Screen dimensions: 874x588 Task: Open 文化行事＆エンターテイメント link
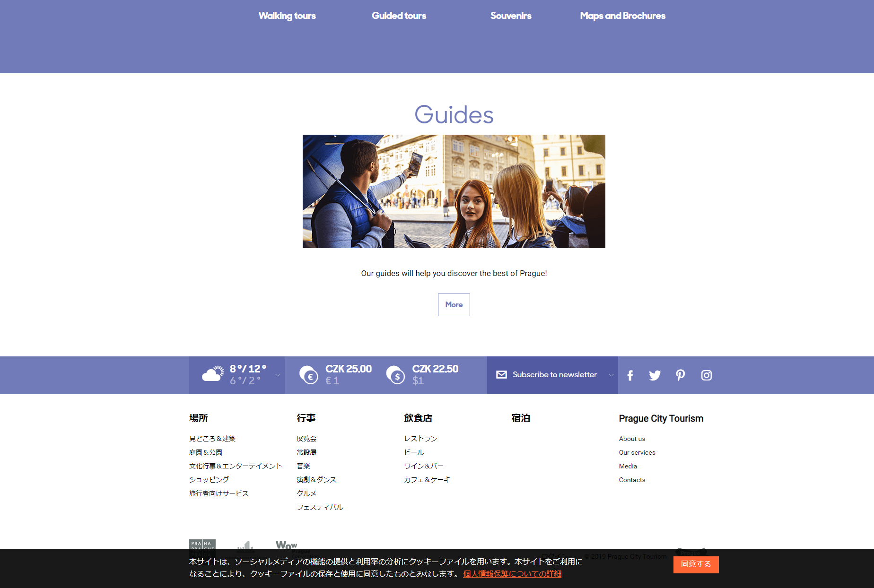[236, 466]
